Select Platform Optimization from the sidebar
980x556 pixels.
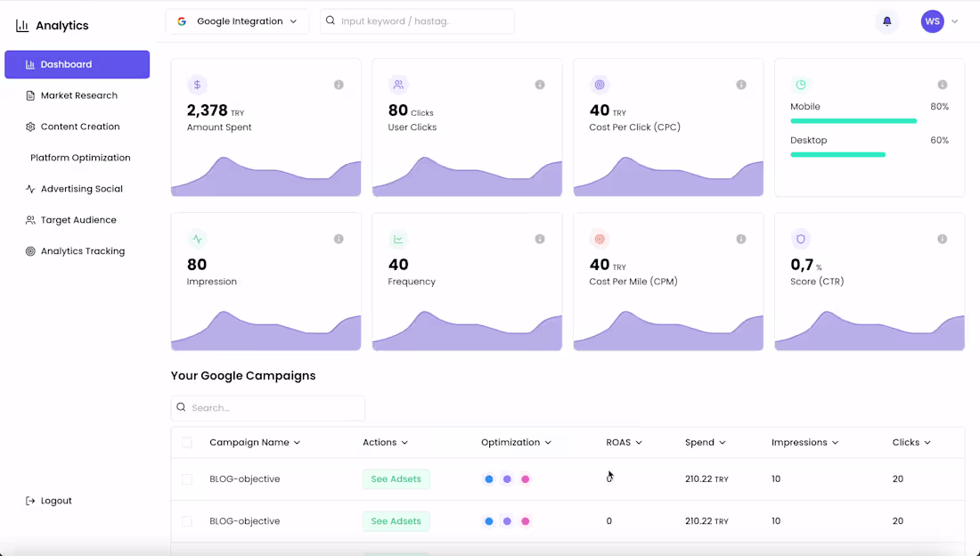tap(82, 158)
